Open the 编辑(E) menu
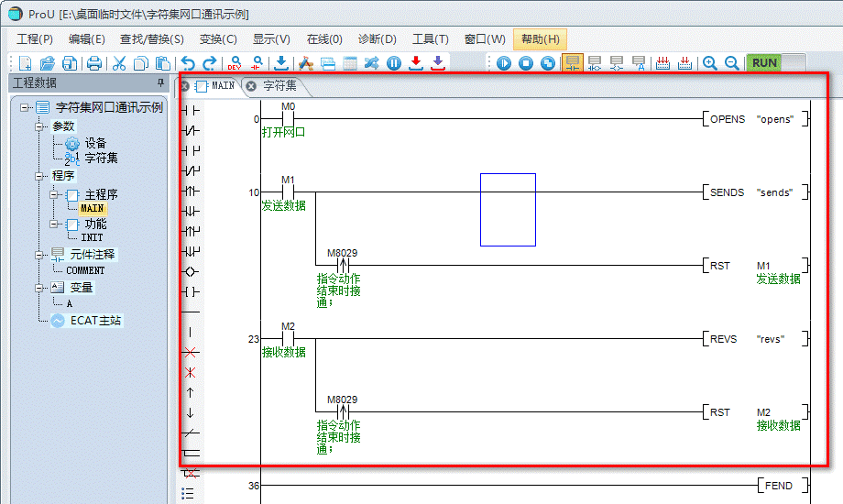This screenshot has width=843, height=504. click(87, 39)
